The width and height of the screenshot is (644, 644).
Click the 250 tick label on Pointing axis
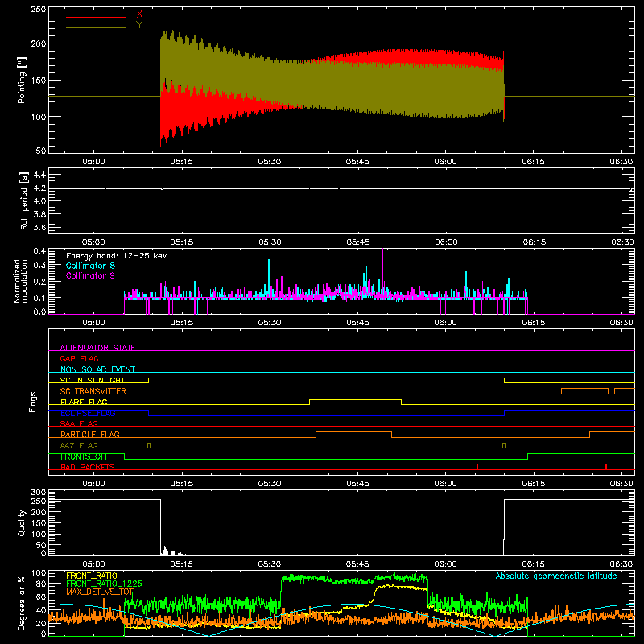point(38,10)
